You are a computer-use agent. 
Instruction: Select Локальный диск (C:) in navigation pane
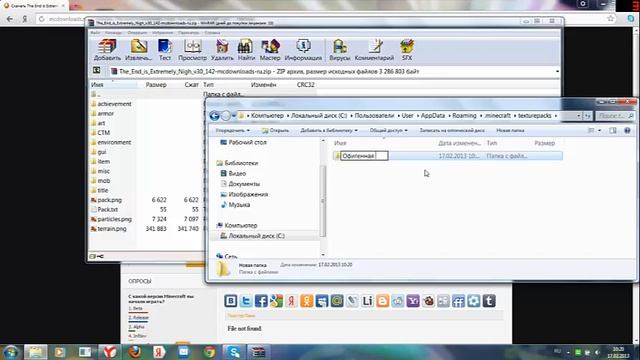(x=256, y=236)
